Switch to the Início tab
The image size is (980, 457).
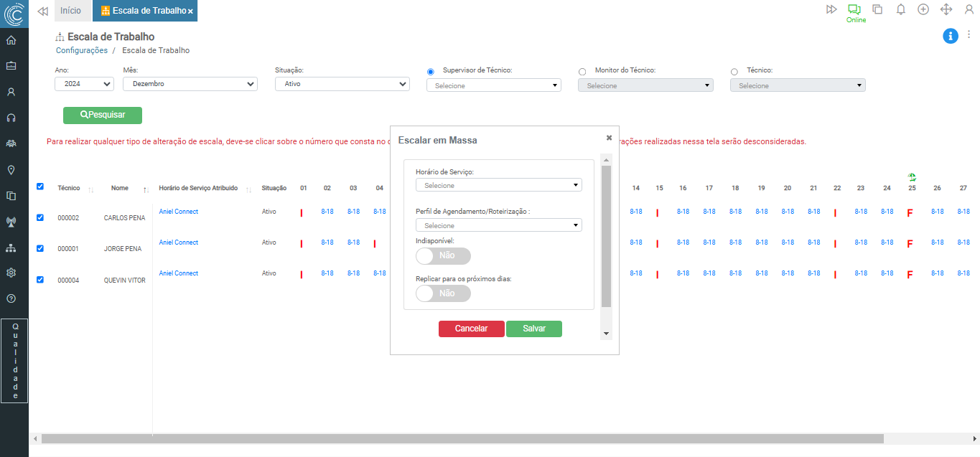[70, 11]
